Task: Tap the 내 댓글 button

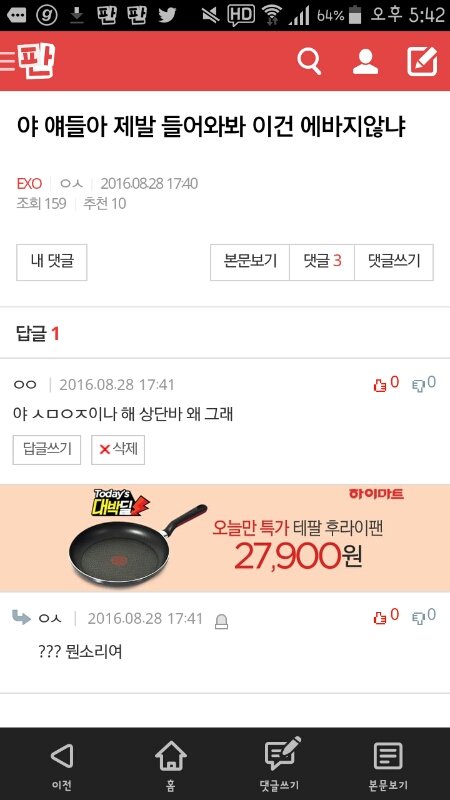Action: 52,262
